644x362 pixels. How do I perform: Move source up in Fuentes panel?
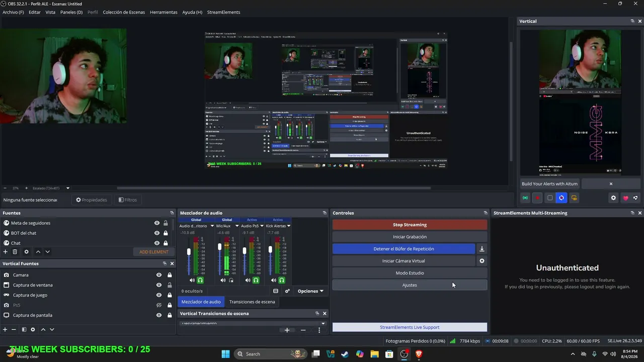pyautogui.click(x=38, y=251)
